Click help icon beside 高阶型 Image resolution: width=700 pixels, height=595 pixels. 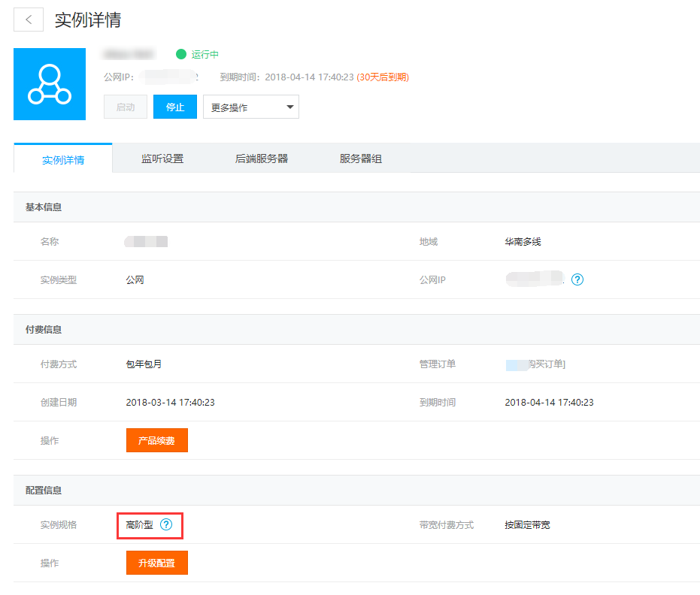point(166,525)
